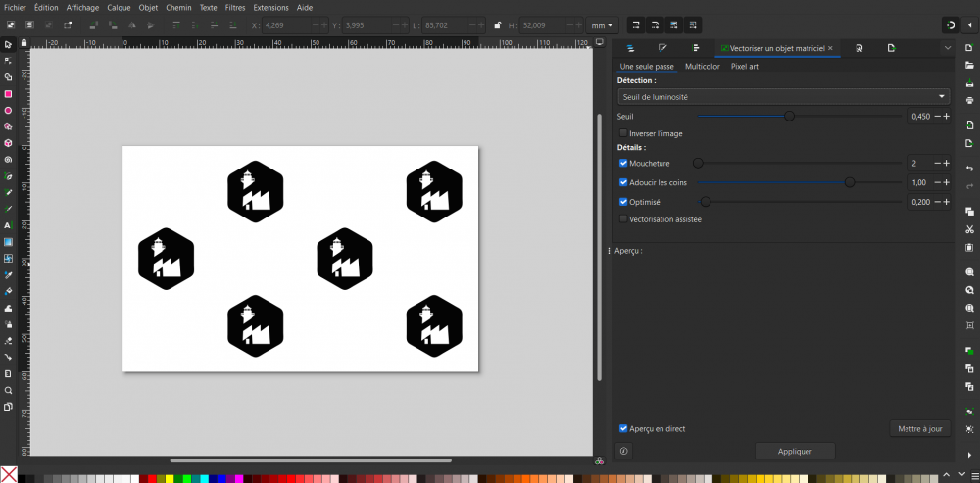
Task: Click the lock width/height ratio icon
Action: pyautogui.click(x=498, y=24)
